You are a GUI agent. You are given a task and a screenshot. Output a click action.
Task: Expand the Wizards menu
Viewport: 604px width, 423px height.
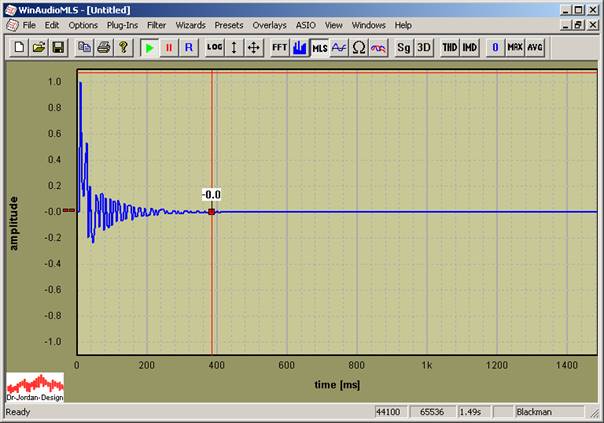(x=190, y=24)
